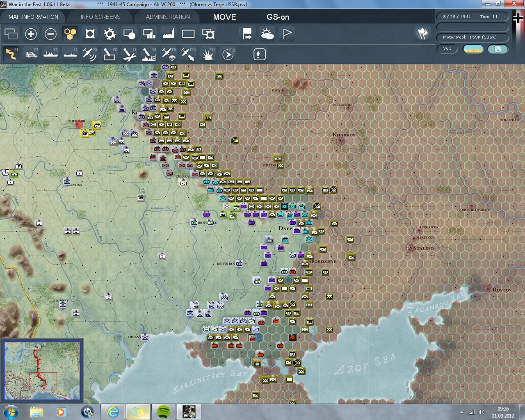This screenshot has height=420, width=525.
Task: Click the flag with arrow icon
Action: coord(247,34)
